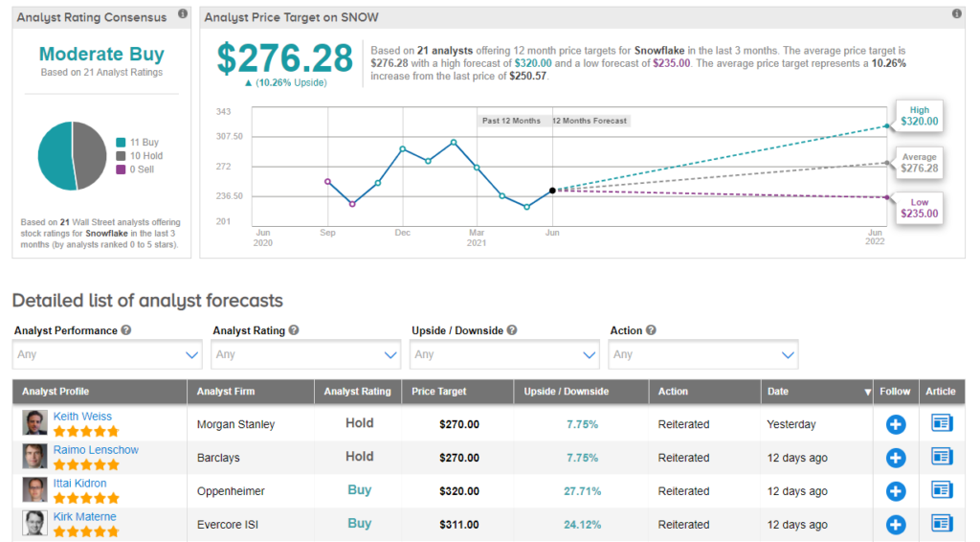Click info icon in Analyst Price Target header
Image resolution: width=980 pixels, height=542 pixels.
[956, 14]
